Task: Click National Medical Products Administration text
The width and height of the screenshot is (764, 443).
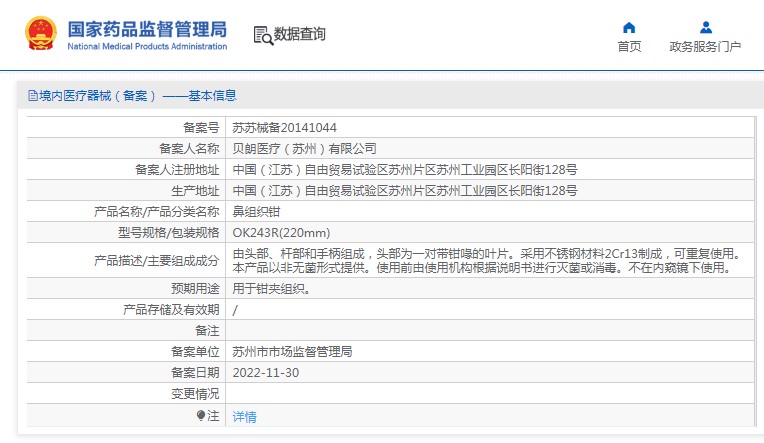Action: coord(147,46)
